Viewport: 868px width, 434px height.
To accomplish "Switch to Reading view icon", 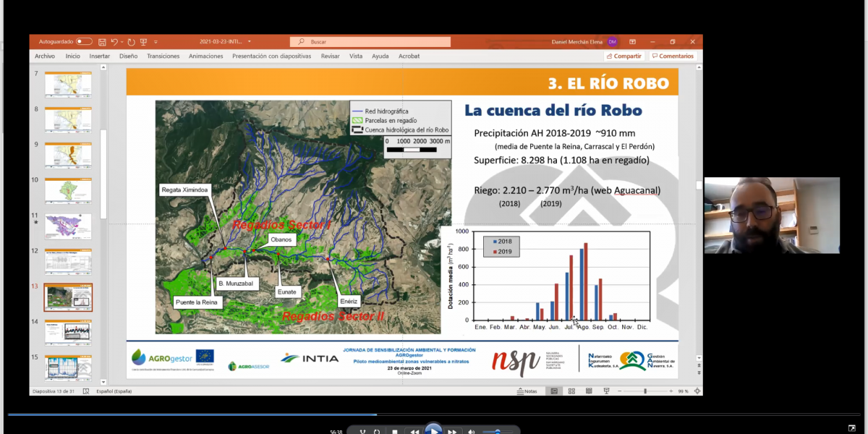I will 588,391.
